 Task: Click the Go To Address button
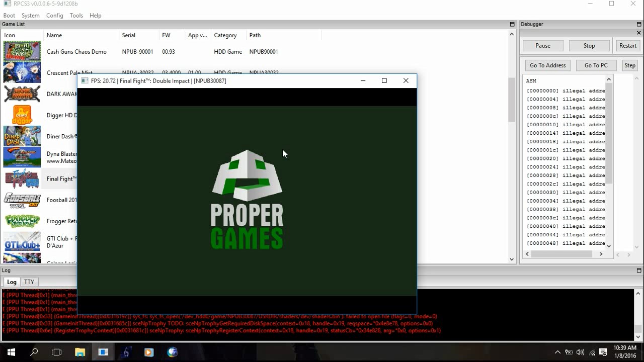click(547, 65)
